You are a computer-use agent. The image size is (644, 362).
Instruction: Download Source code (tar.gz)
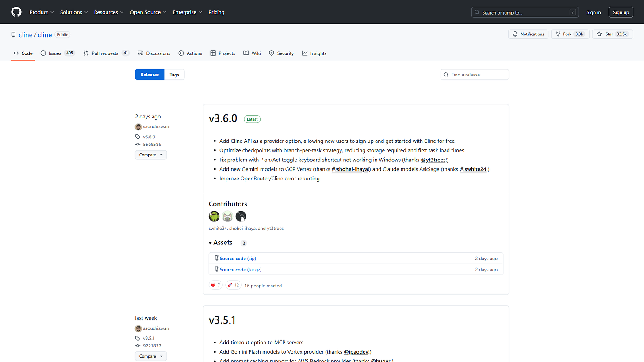241,270
